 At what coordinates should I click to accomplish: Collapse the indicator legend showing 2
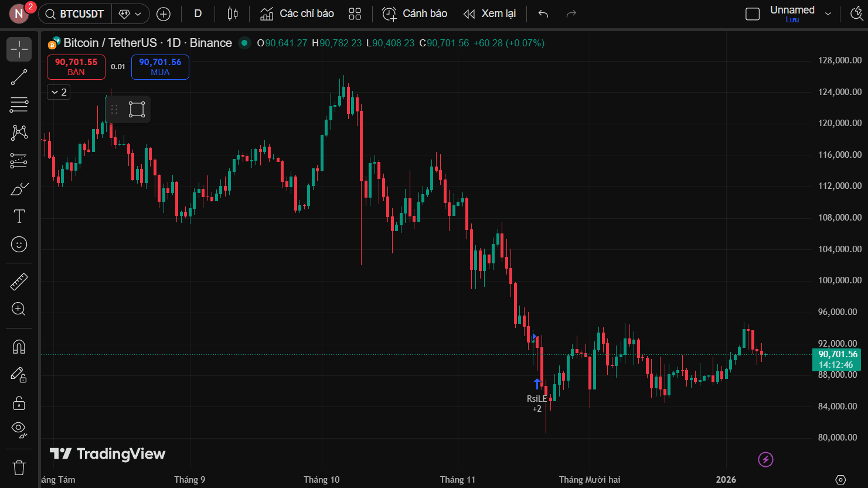pyautogui.click(x=59, y=92)
